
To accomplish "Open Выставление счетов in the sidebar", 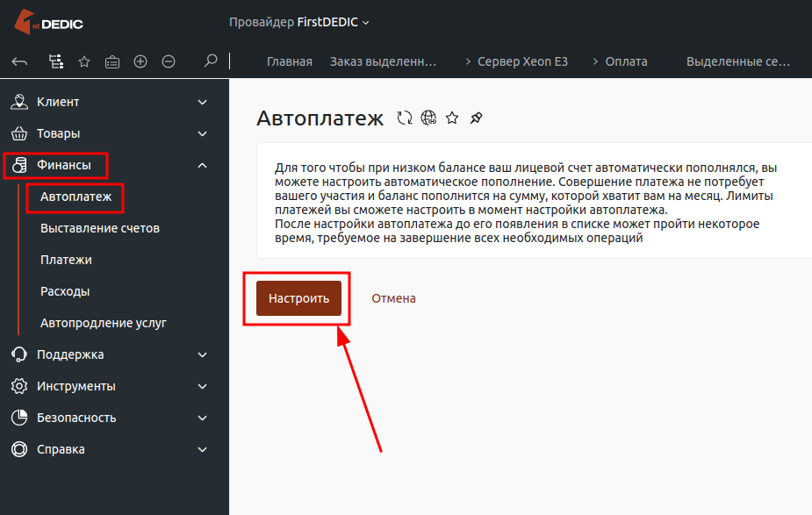I will tap(100, 228).
